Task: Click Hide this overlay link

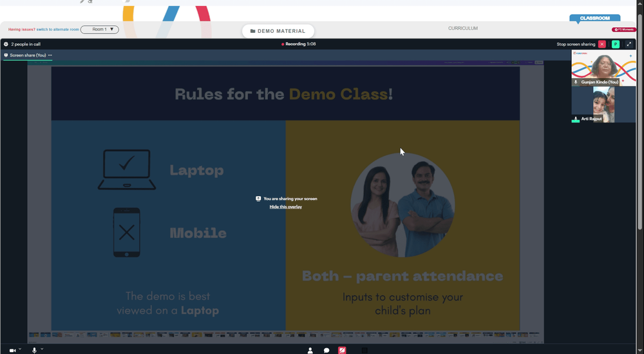Action: (285, 207)
